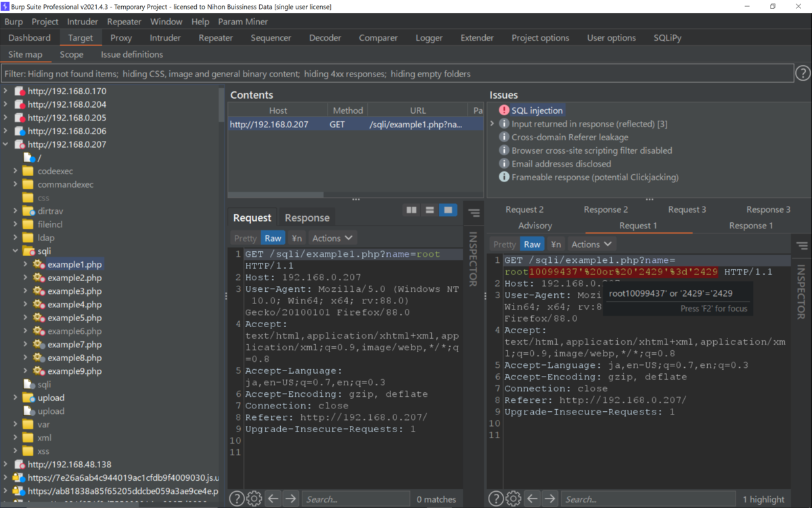Open issue panel hamburger menu icon

802,246
